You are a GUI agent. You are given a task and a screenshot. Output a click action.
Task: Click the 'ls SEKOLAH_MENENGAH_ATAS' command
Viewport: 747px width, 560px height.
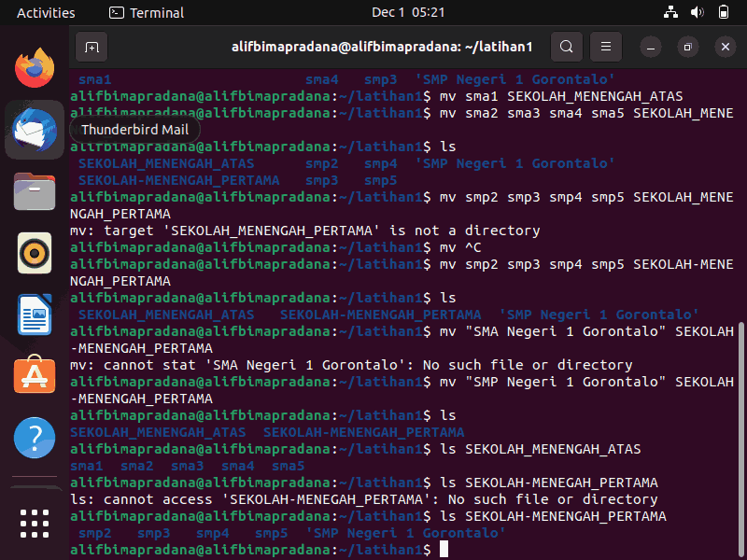click(x=541, y=449)
